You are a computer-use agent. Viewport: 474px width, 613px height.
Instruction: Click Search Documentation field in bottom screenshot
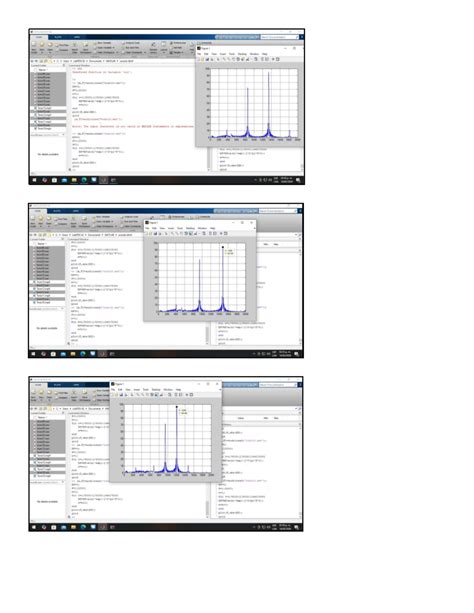tap(278, 385)
